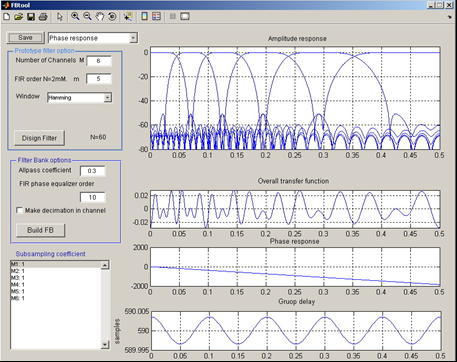
Task: Click the Gruop delay plot title
Action: [x=296, y=302]
